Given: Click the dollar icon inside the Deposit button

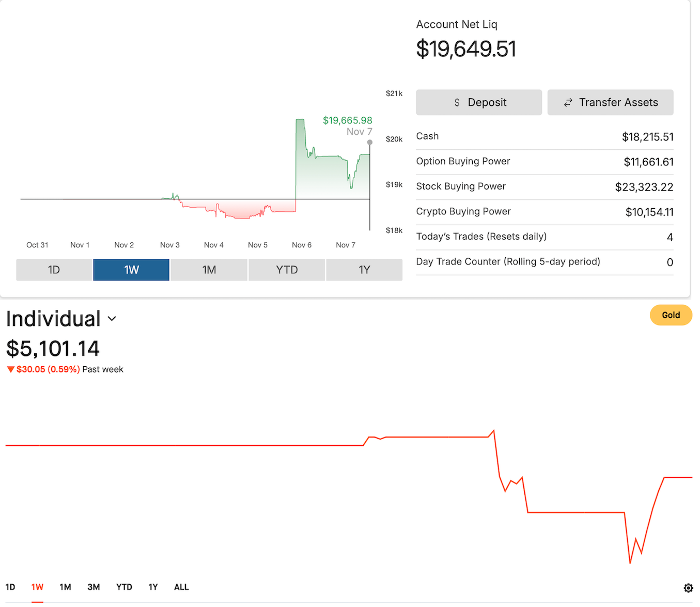Looking at the screenshot, I should click(457, 102).
